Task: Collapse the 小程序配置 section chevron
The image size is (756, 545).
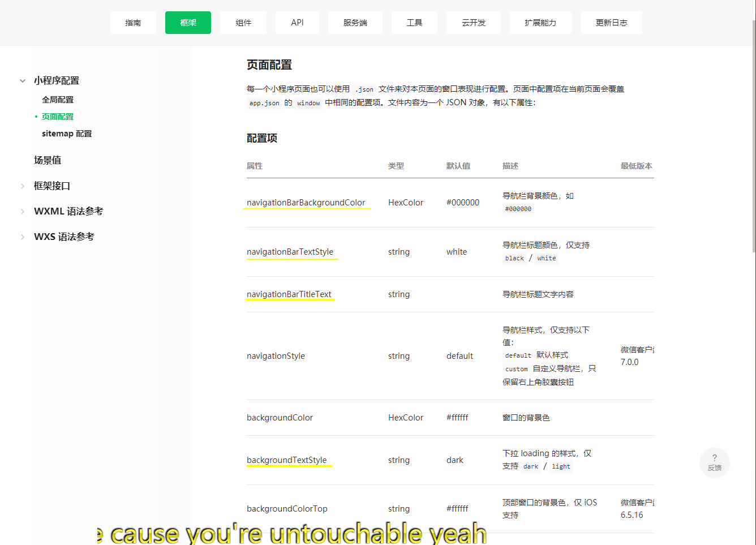Action: tap(22, 80)
